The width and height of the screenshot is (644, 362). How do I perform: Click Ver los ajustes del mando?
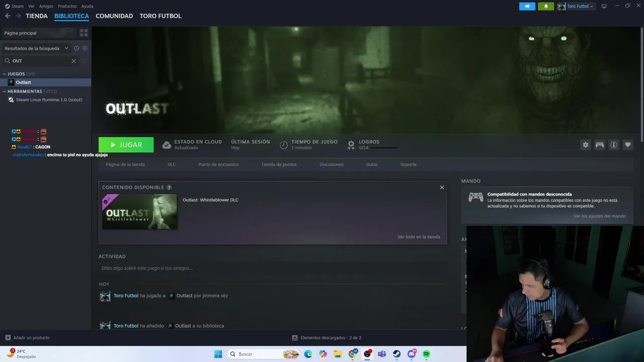click(x=600, y=216)
